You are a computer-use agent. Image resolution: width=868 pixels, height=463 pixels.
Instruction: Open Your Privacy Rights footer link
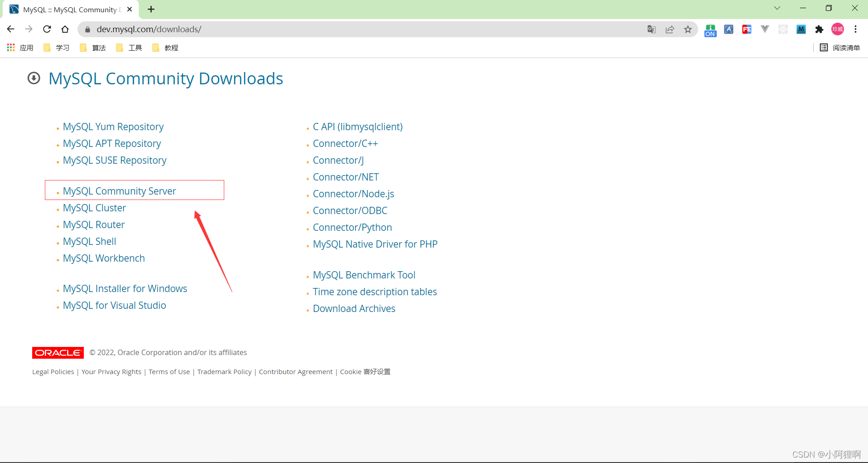coord(111,372)
